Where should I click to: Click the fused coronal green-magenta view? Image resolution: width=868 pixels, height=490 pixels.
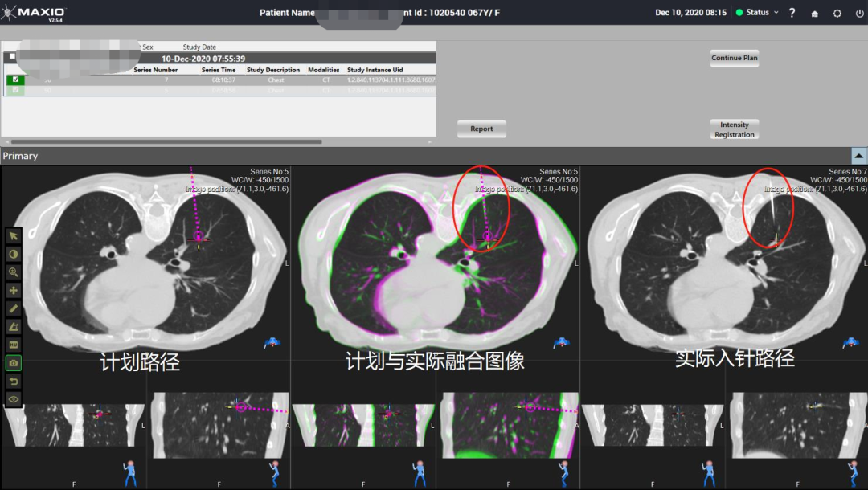coord(363,425)
